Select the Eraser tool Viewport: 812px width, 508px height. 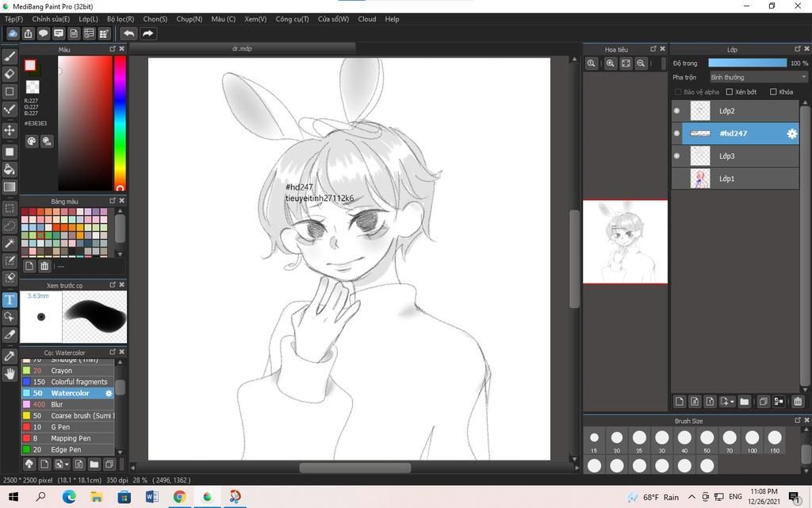pos(10,74)
